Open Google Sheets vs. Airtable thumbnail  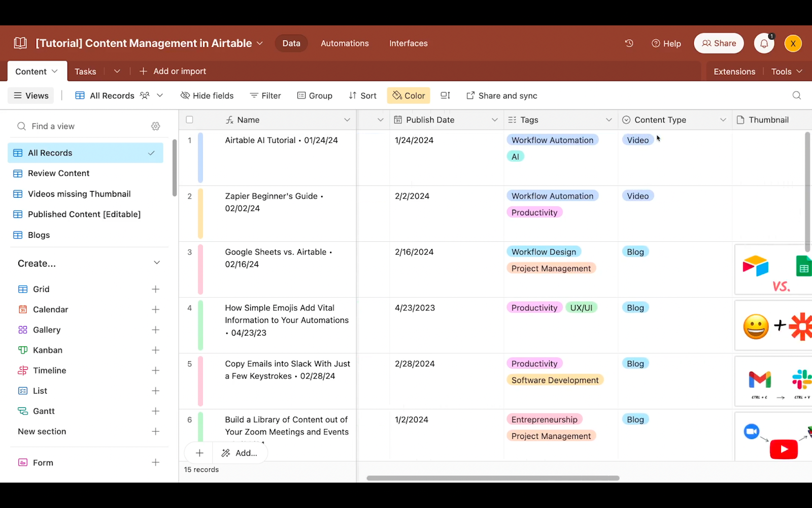(773, 270)
